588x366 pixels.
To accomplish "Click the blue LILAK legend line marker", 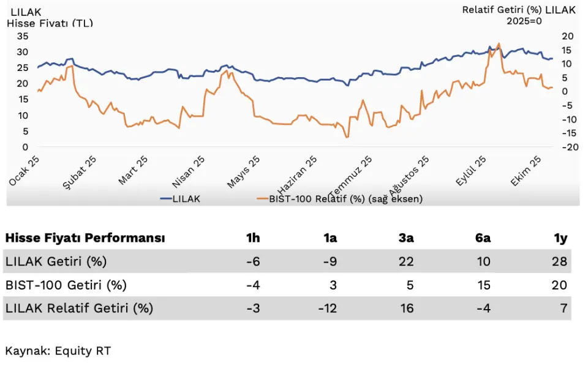I will pyautogui.click(x=166, y=199).
